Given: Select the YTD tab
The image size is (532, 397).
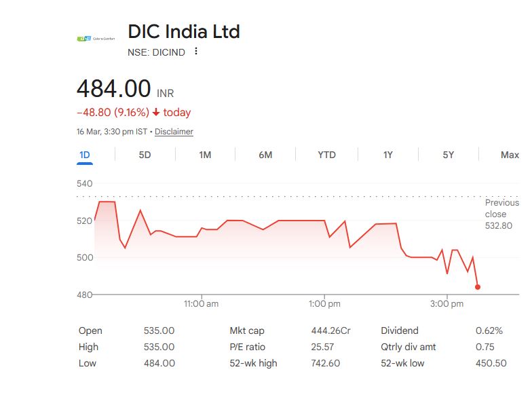Looking at the screenshot, I should coord(326,155).
